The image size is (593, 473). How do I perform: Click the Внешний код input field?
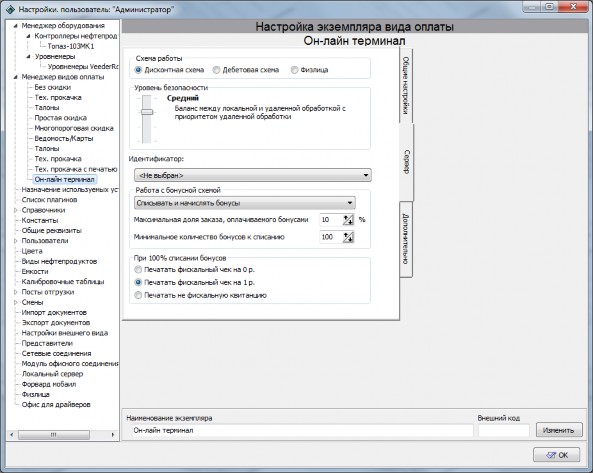504,430
